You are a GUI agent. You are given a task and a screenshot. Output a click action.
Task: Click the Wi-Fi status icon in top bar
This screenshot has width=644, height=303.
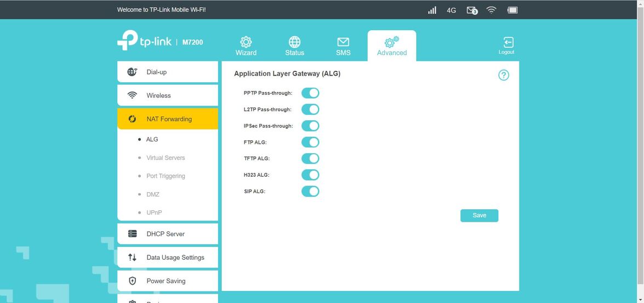491,10
